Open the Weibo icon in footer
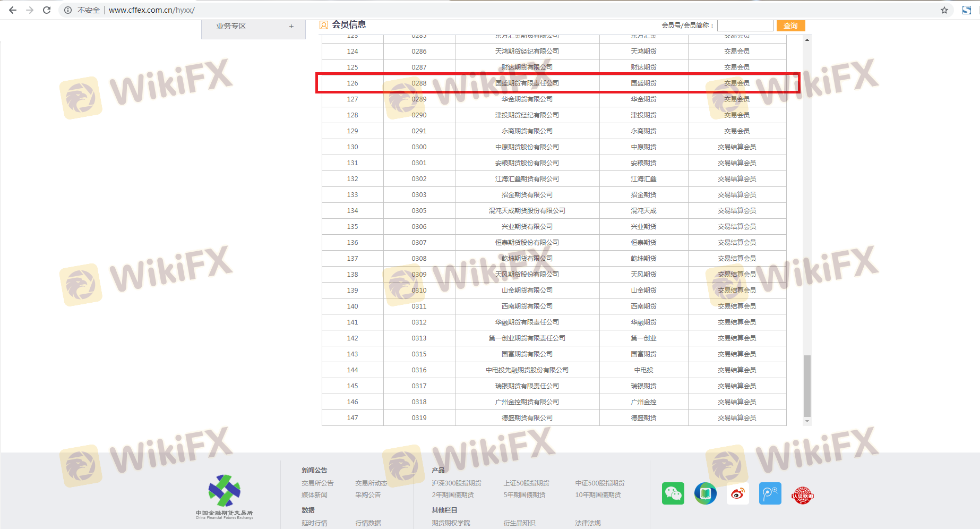980x529 pixels. 737,493
